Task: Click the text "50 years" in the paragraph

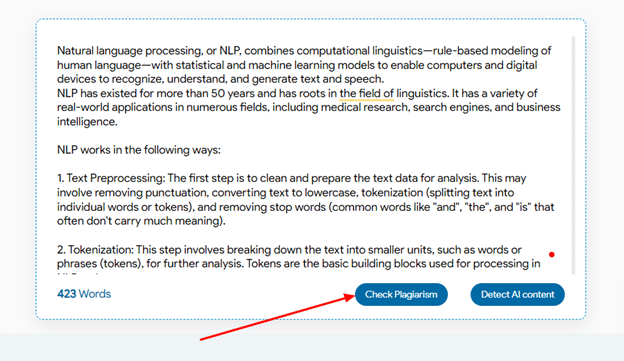Action: pyautogui.click(x=232, y=94)
